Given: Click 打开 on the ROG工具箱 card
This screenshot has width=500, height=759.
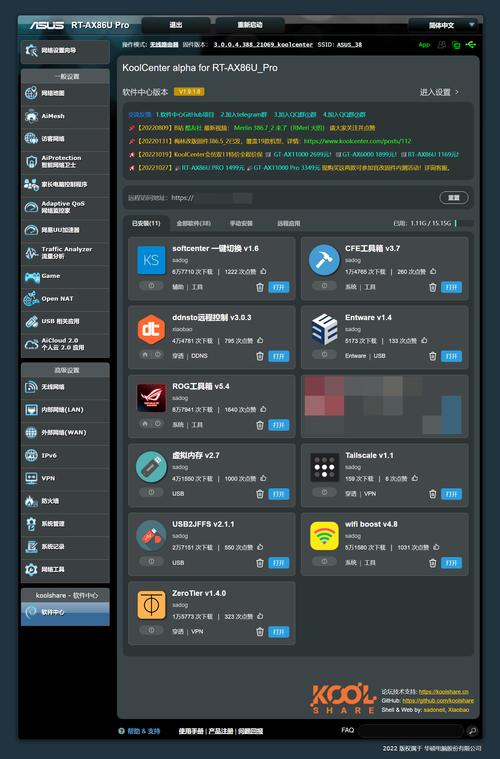Looking at the screenshot, I should click(x=278, y=425).
